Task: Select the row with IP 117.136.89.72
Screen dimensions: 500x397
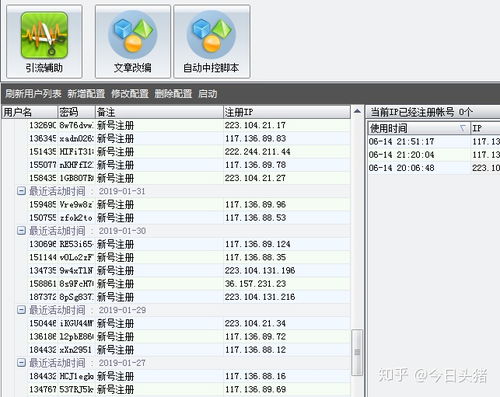Action: (x=189, y=336)
